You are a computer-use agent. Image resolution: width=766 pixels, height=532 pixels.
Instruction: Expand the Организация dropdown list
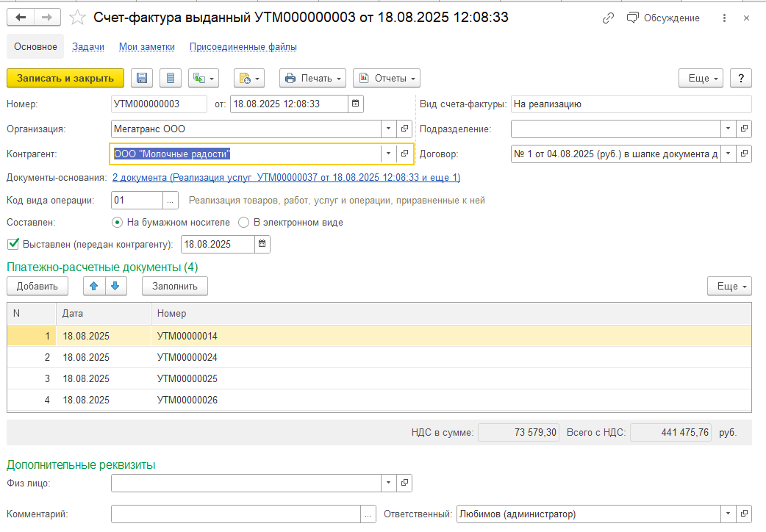click(x=388, y=129)
